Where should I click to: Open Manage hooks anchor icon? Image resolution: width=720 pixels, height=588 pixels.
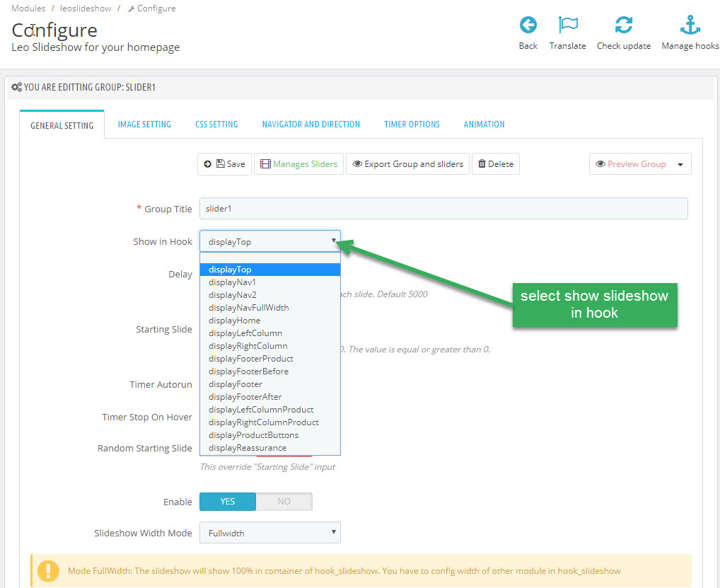(x=690, y=26)
